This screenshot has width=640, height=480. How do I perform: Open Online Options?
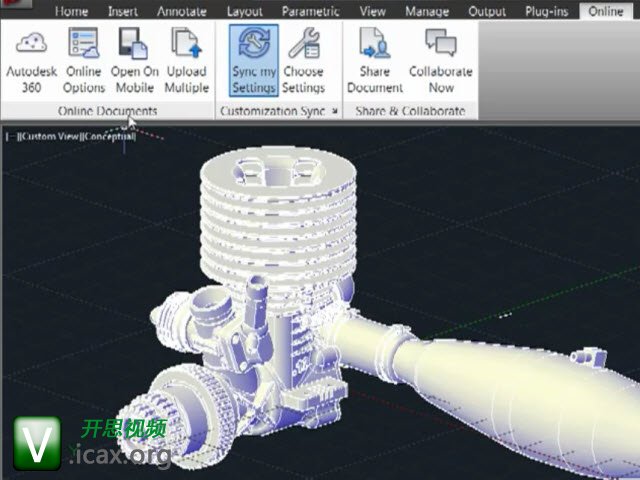coord(84,60)
